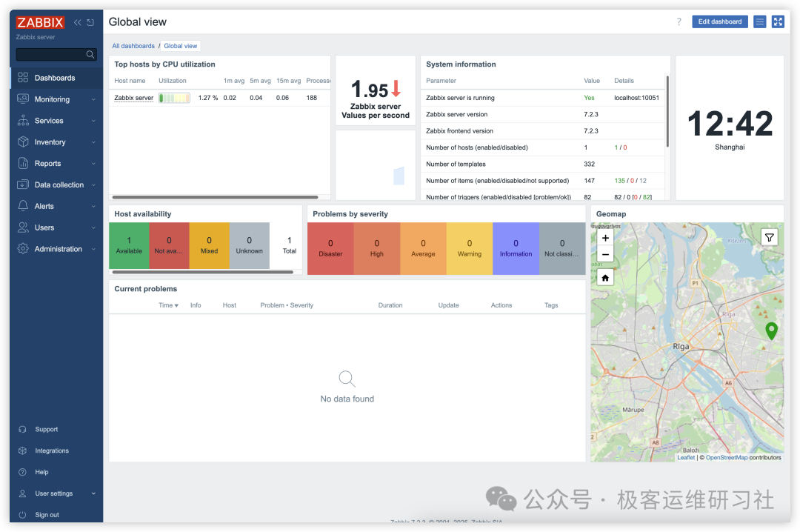The width and height of the screenshot is (800, 532).
Task: Click the Host availability horizontal scrollbar
Action: [x=203, y=272]
